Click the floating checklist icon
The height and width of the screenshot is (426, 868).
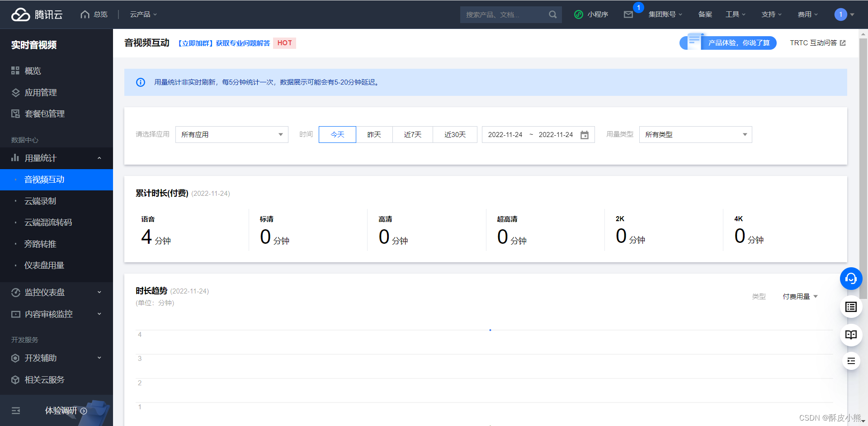point(851,360)
